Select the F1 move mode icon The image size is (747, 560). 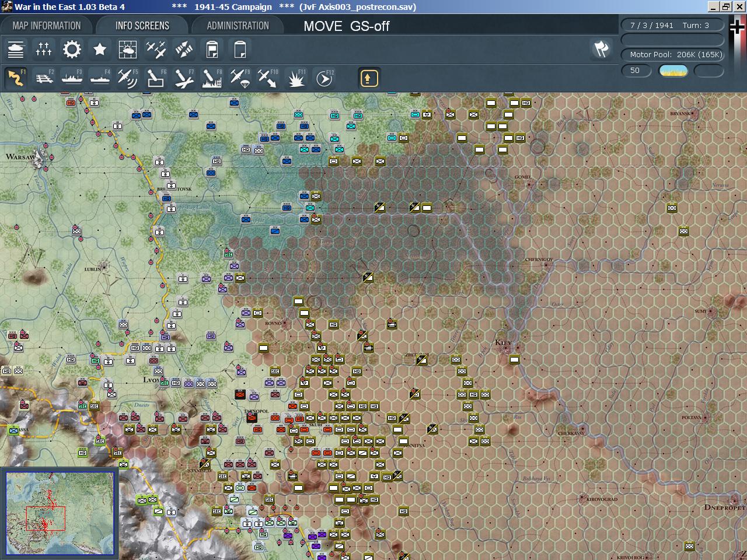pyautogui.click(x=16, y=78)
